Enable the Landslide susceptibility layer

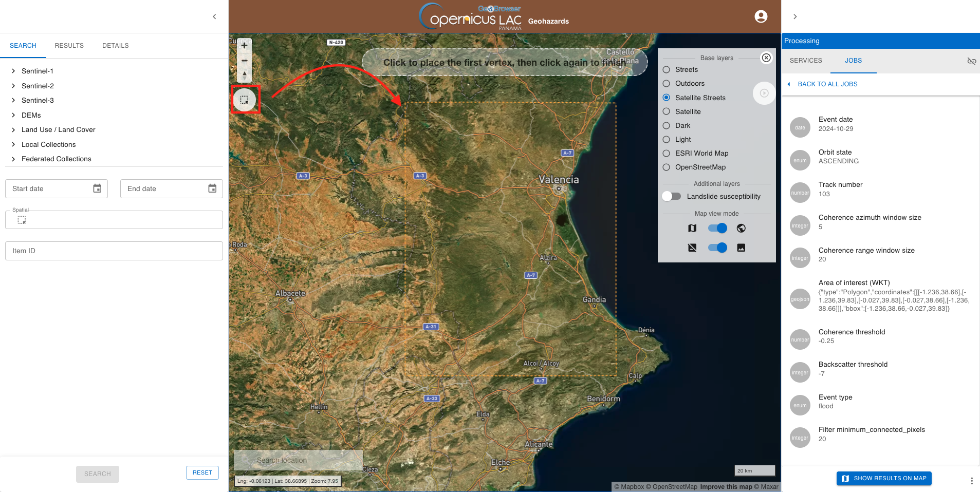672,196
